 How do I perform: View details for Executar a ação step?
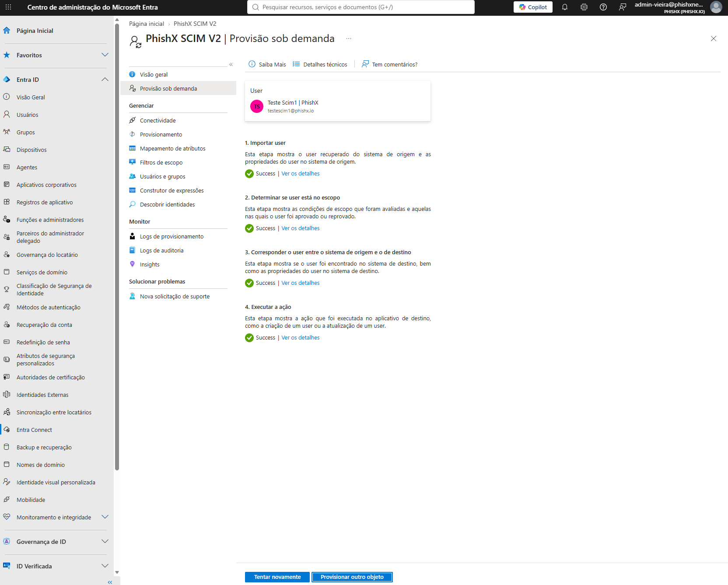tap(301, 338)
